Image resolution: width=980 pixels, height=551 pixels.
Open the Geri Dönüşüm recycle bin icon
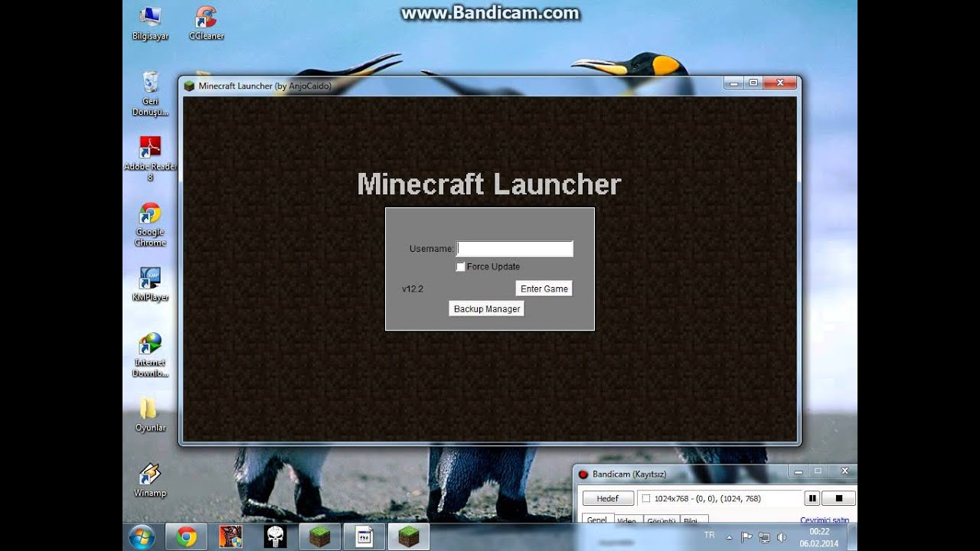(150, 93)
